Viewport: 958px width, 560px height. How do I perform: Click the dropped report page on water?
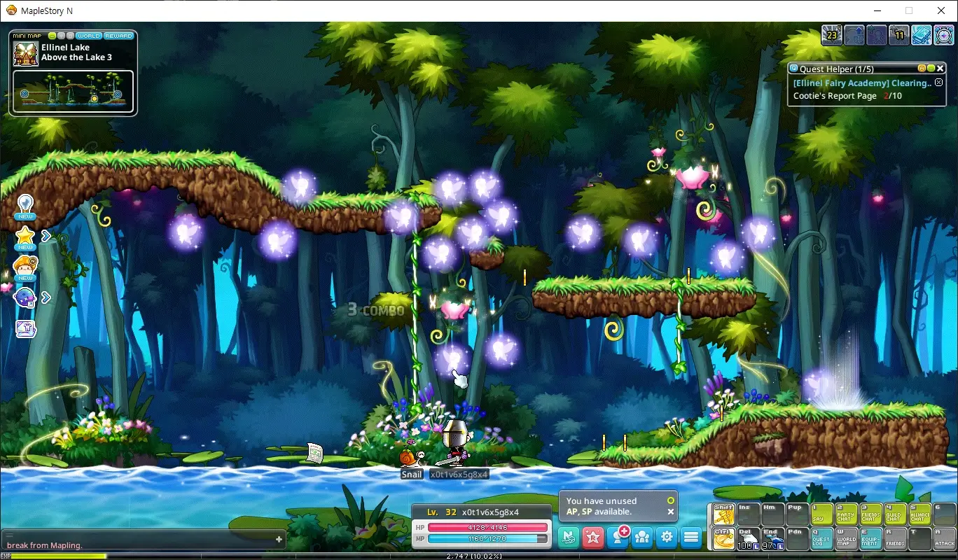point(314,452)
